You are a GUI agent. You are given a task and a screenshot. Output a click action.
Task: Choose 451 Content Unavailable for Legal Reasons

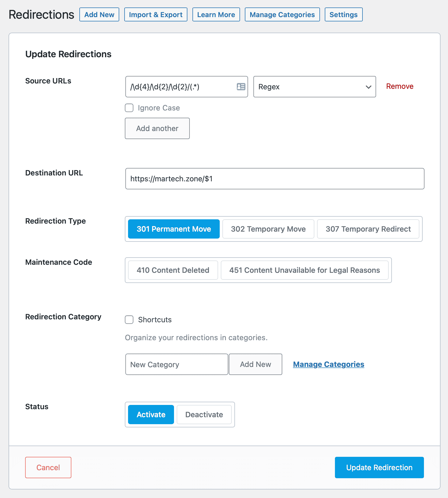(x=304, y=270)
